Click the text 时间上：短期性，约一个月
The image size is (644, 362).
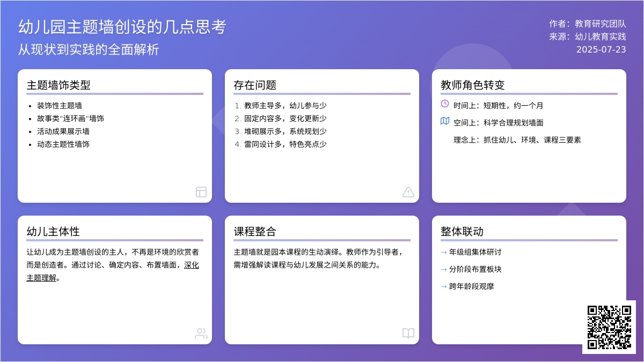499,106
